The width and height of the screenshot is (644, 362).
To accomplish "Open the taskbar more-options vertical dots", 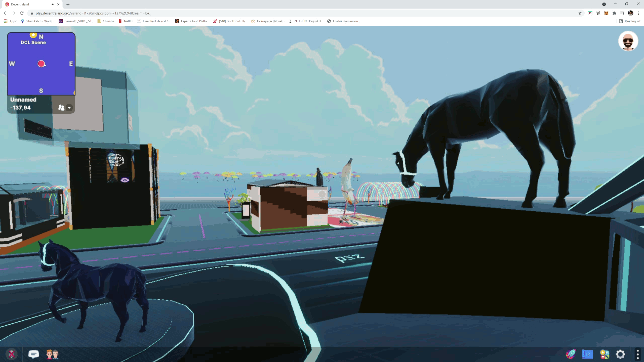I will click(638, 354).
